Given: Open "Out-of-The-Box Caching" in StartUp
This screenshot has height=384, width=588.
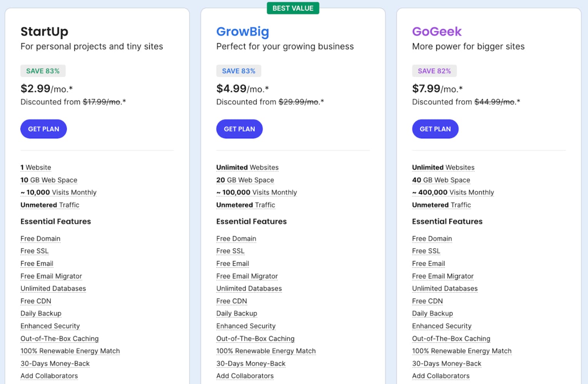Looking at the screenshot, I should coord(59,339).
